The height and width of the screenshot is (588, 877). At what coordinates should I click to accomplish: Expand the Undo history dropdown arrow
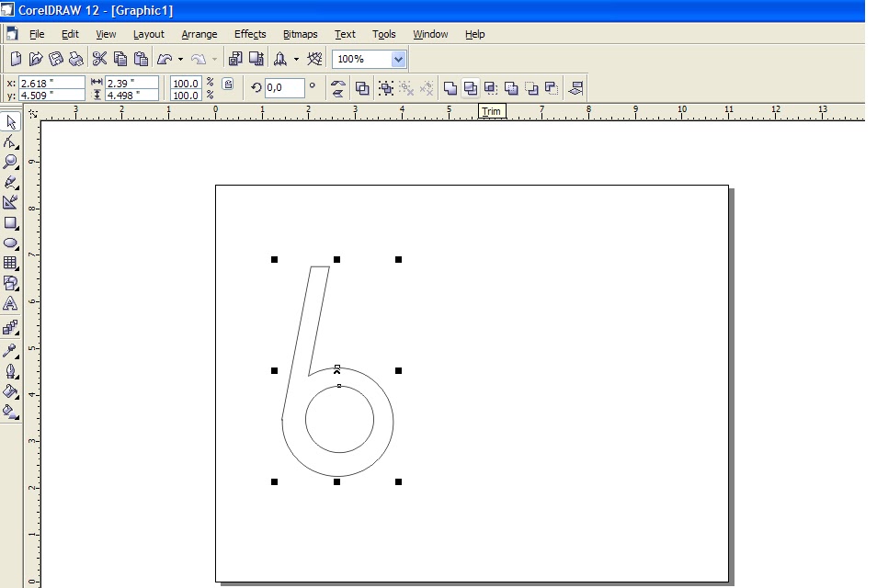(181, 59)
